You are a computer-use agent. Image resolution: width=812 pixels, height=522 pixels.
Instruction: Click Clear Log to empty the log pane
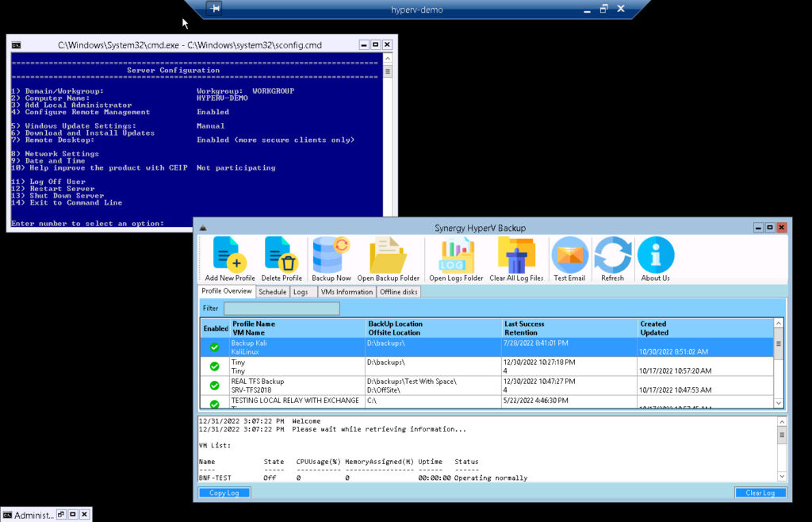[760, 492]
